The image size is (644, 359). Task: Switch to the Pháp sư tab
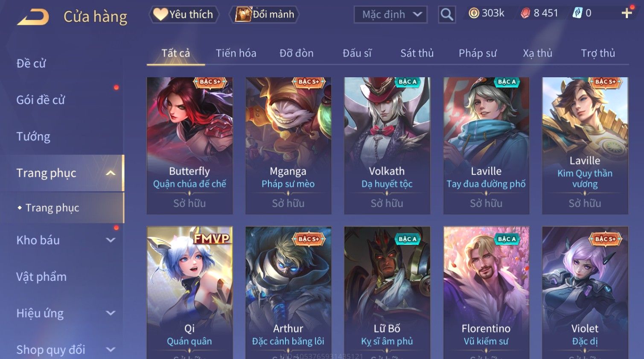(x=478, y=53)
